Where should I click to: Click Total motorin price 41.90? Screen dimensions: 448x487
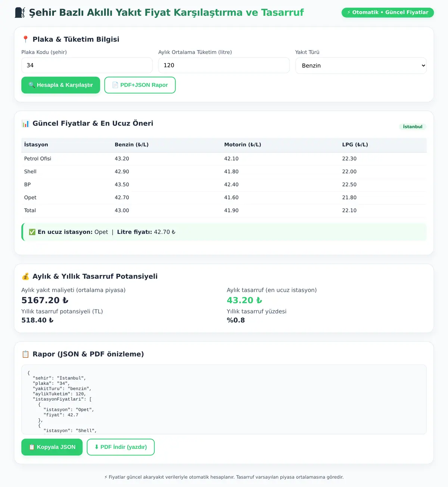point(231,211)
